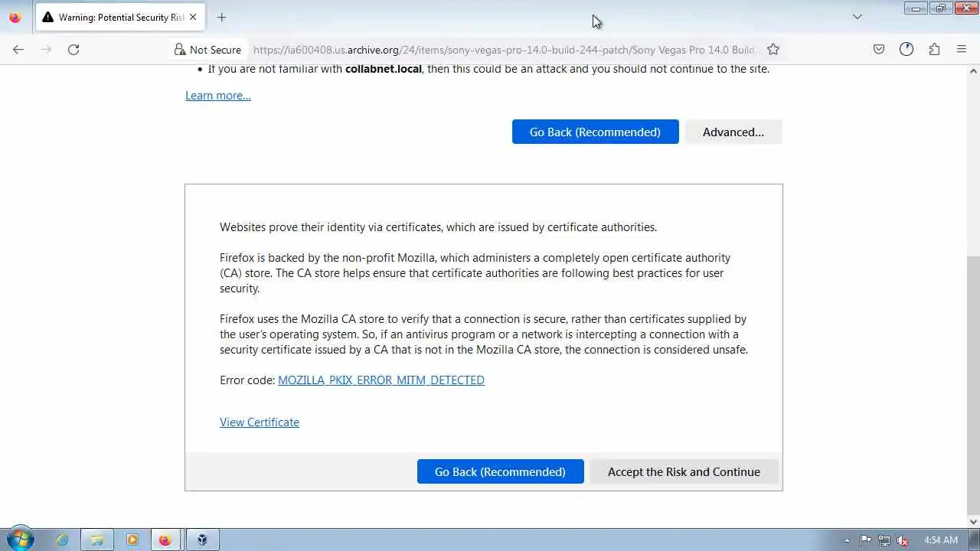Click scrollbar up arrow
The image size is (980, 551).
973,71
